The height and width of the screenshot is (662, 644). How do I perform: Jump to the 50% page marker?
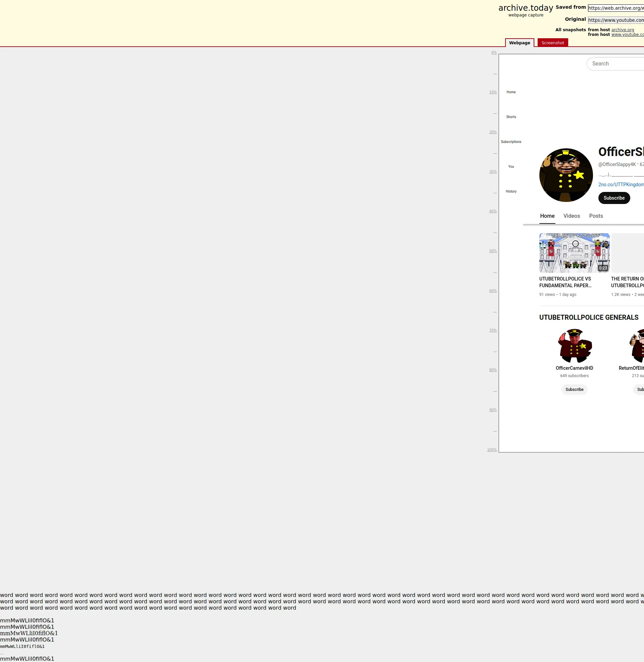[492, 251]
